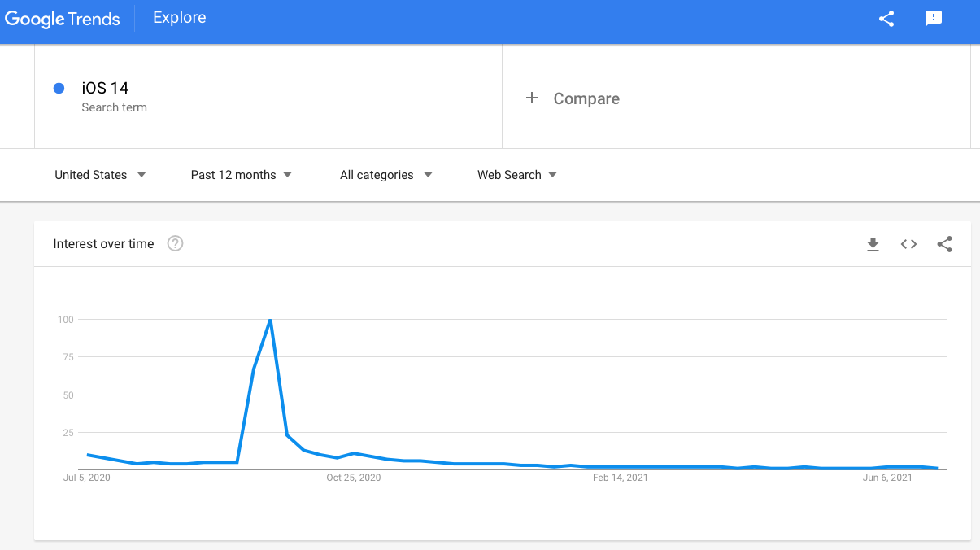Image resolution: width=980 pixels, height=550 pixels.
Task: Open the United States region dropdown
Action: [100, 175]
